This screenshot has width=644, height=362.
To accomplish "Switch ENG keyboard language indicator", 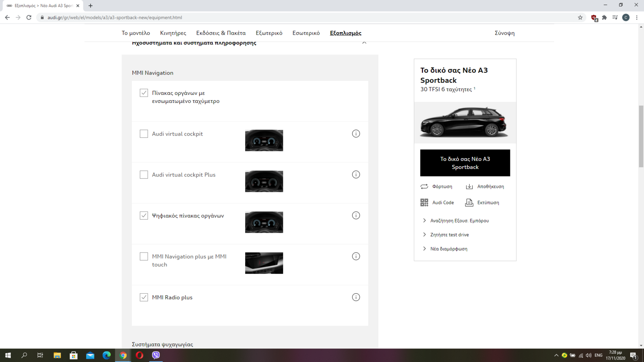I will (599, 356).
